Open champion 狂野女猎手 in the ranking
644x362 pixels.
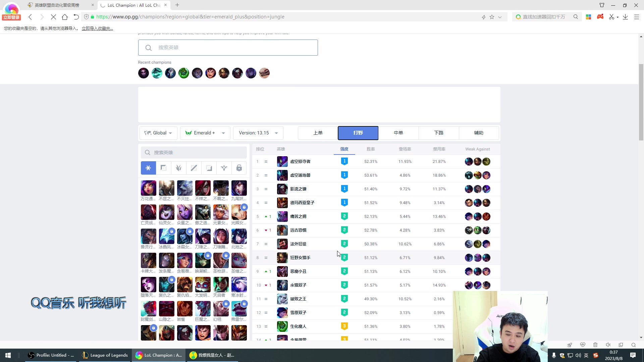click(300, 258)
